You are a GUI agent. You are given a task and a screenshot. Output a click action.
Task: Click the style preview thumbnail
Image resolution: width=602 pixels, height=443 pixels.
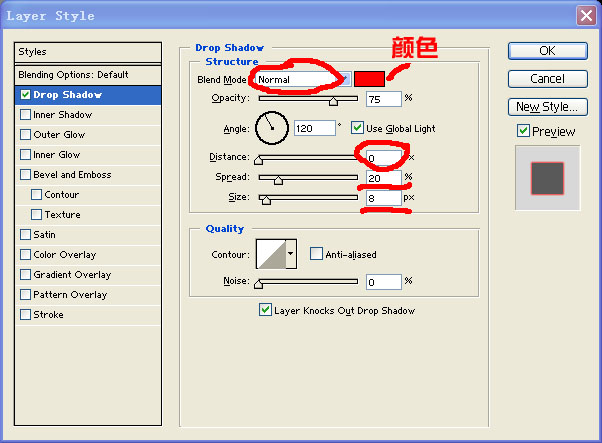coord(547,178)
